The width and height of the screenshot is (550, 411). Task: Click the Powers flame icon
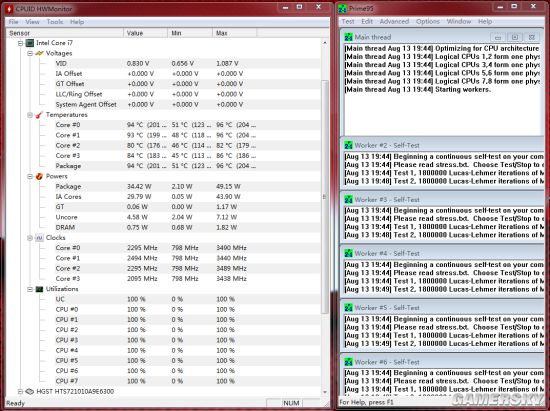(x=39, y=176)
